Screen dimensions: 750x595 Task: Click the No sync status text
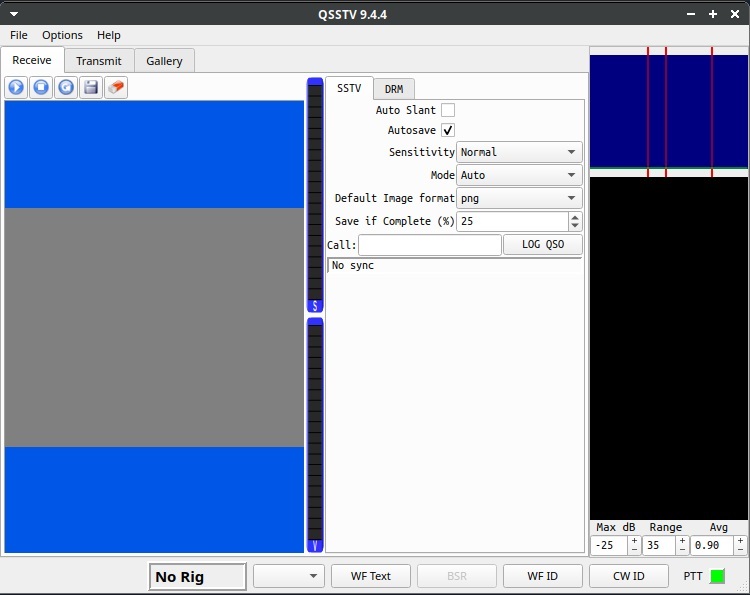tap(353, 265)
